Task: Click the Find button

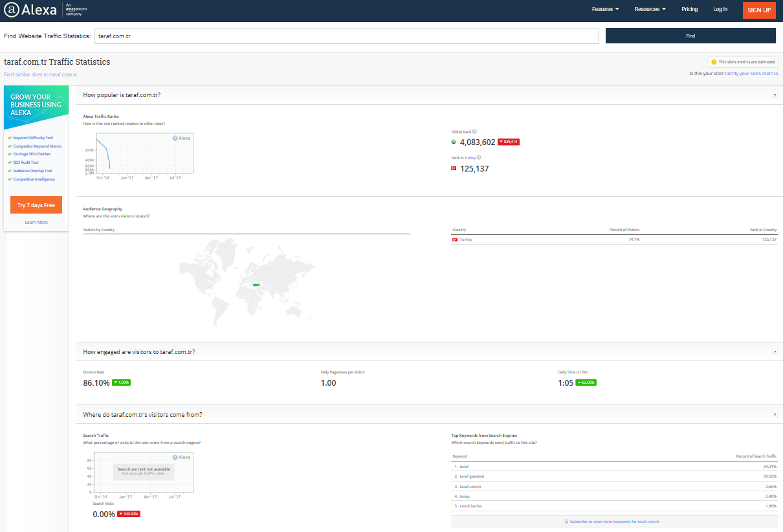Action: pos(690,36)
